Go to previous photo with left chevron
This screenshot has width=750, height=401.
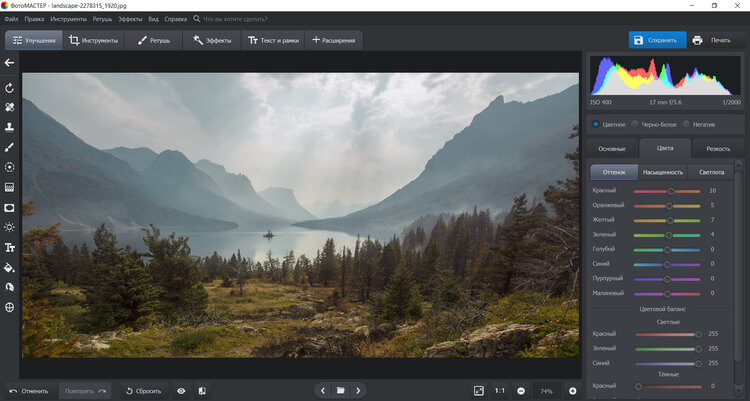322,390
